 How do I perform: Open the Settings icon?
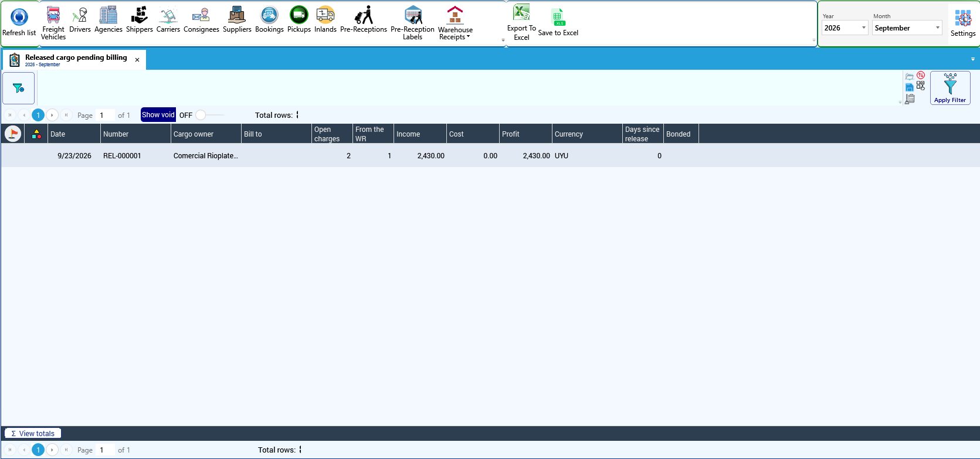tap(963, 23)
